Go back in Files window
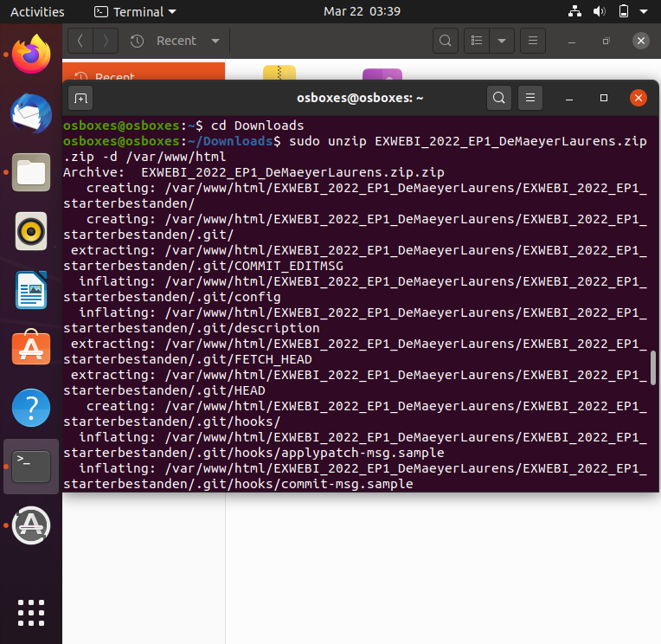661x644 pixels. (80, 41)
